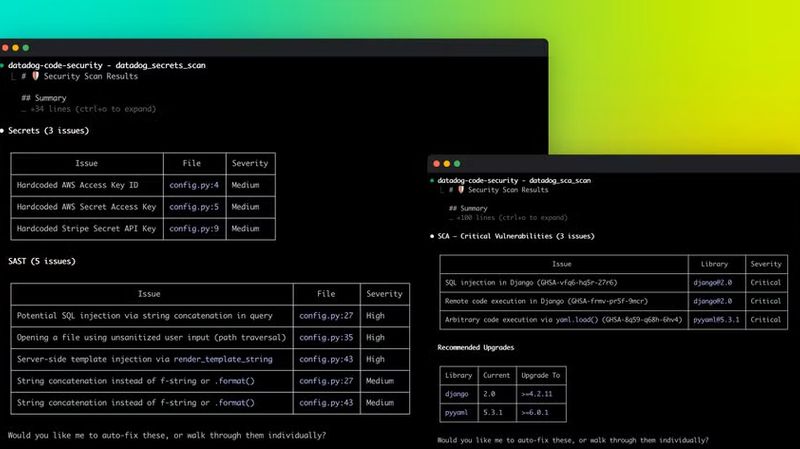Select 'Potential SQL injection via string concatenation' cell
800x449 pixels.
[x=152, y=316]
